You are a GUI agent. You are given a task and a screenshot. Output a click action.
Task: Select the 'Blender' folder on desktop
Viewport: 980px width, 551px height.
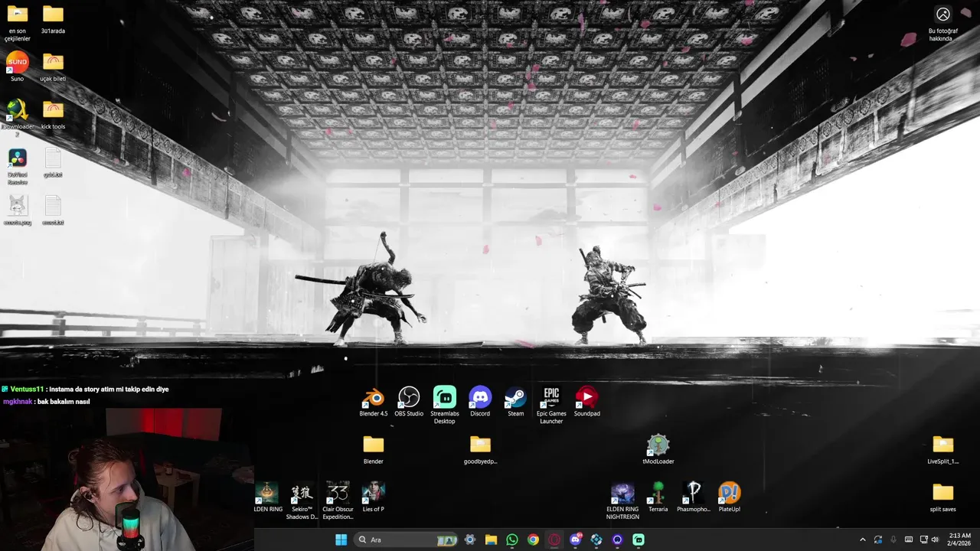tap(374, 450)
